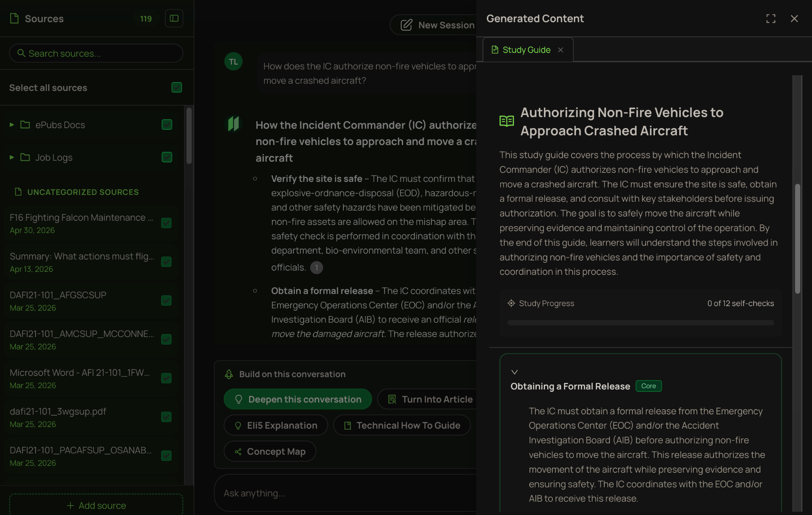
Task: Uncheck the ePubs Docs folder checkbox
Action: (x=167, y=125)
